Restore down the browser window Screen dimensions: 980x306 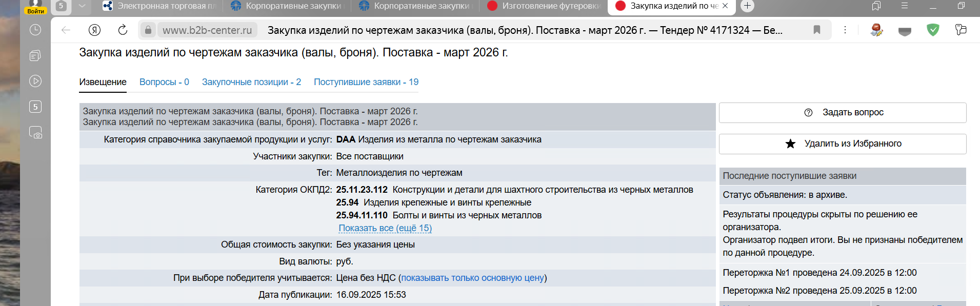[961, 6]
